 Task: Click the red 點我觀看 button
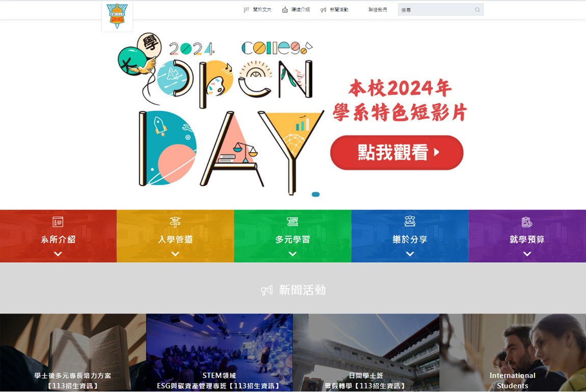(396, 152)
